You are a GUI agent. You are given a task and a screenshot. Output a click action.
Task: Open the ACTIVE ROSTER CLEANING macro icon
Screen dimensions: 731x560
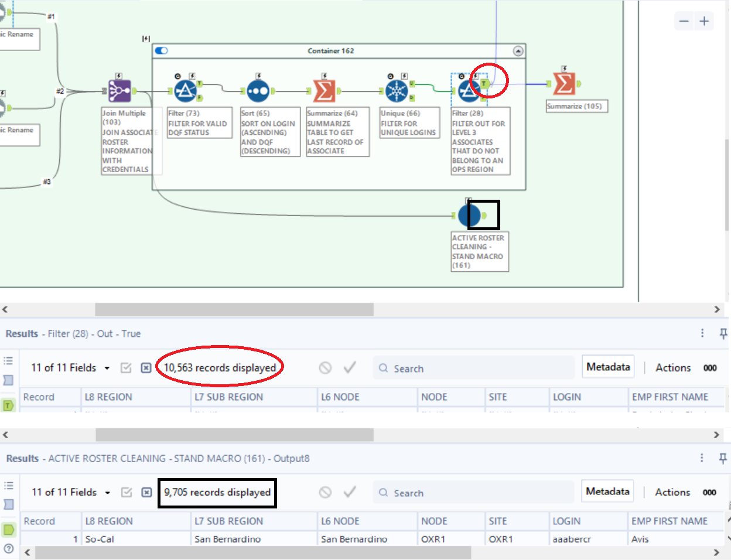tap(469, 216)
